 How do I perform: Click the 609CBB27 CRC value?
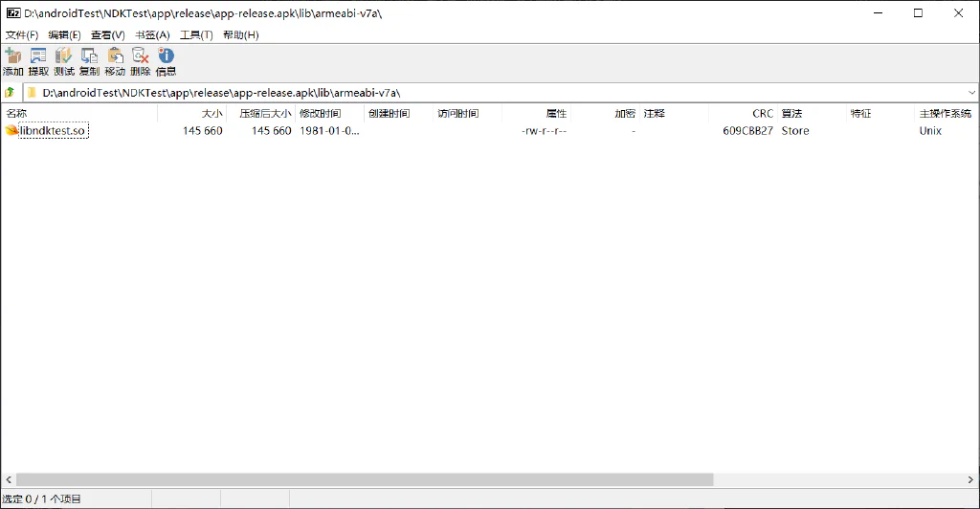pyautogui.click(x=747, y=130)
